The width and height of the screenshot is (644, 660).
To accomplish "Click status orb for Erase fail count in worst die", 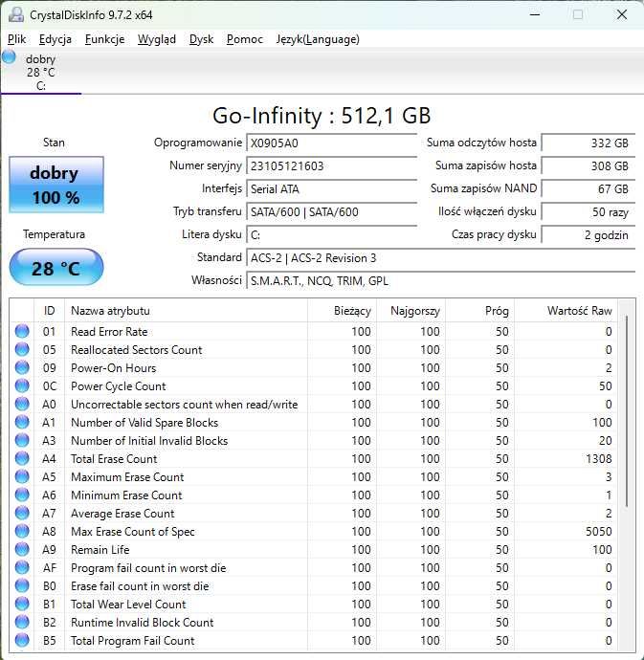I will [22, 586].
